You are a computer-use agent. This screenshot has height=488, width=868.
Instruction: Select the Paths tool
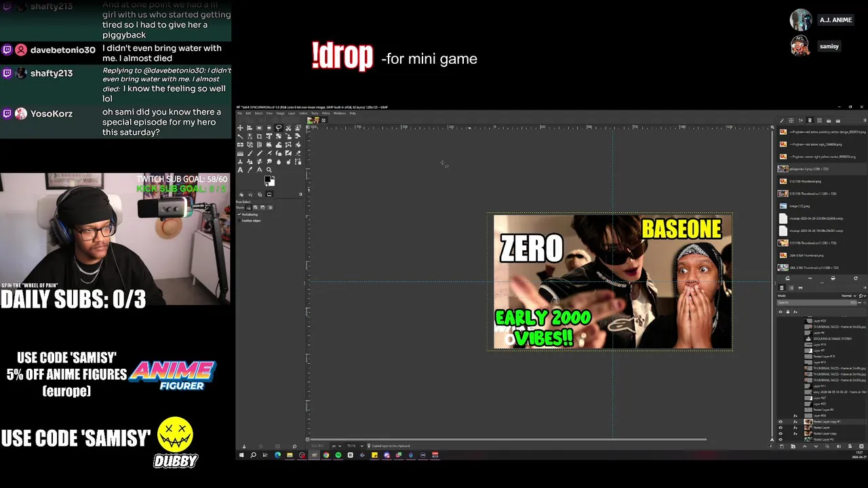(298, 161)
